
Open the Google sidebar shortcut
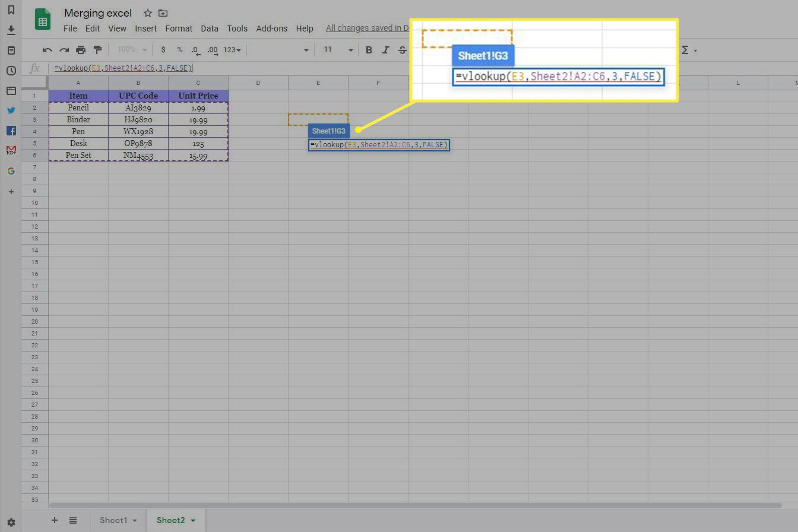coord(11,171)
